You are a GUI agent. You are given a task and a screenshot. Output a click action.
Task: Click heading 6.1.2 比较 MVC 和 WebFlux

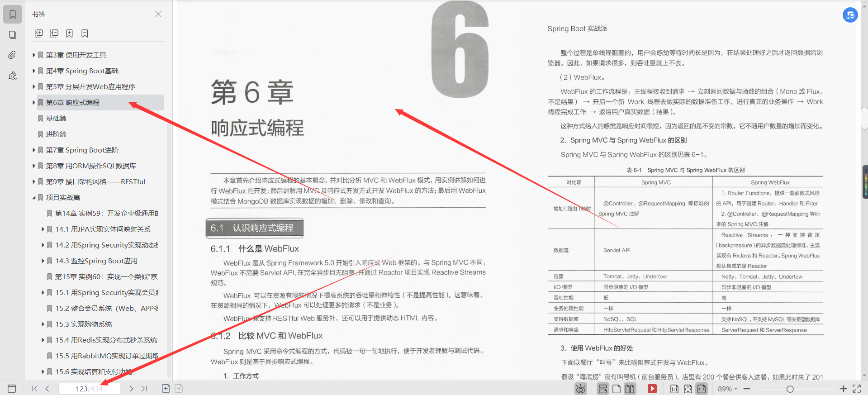coord(266,336)
